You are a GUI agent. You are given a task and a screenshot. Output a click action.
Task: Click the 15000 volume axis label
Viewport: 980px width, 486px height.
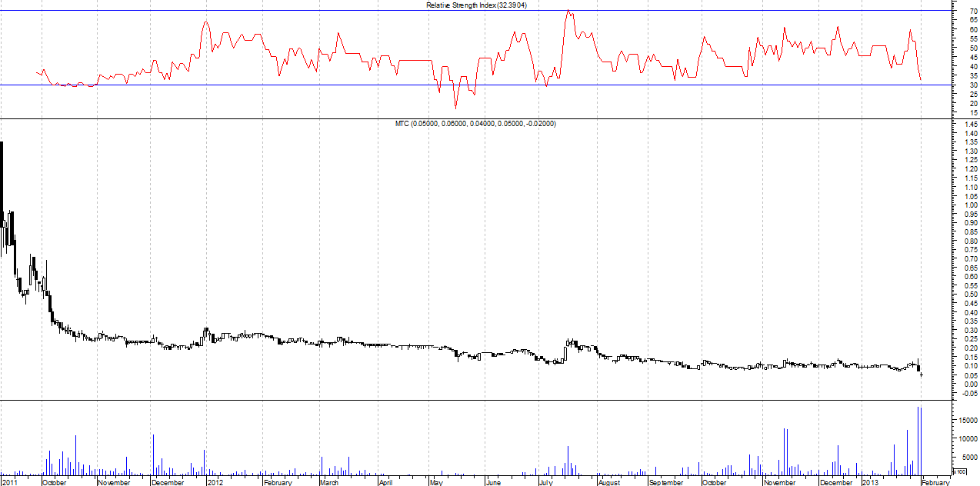point(966,421)
